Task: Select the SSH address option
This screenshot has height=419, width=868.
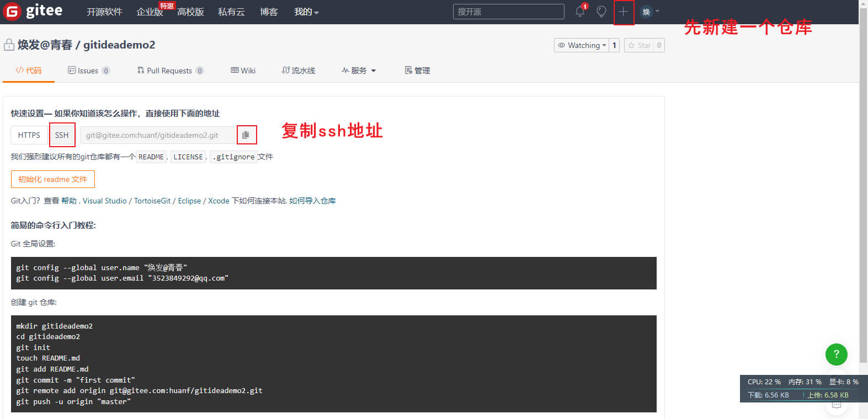Action: pos(62,135)
